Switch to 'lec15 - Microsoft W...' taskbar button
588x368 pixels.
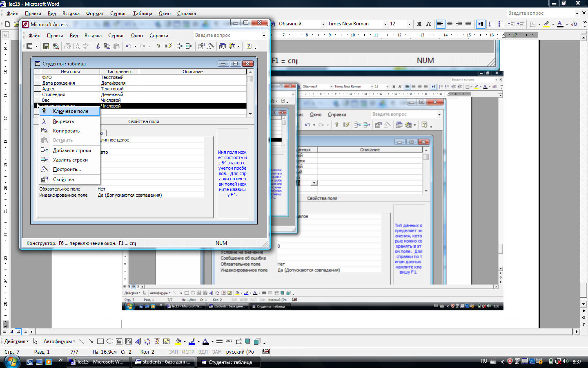pos(98,362)
